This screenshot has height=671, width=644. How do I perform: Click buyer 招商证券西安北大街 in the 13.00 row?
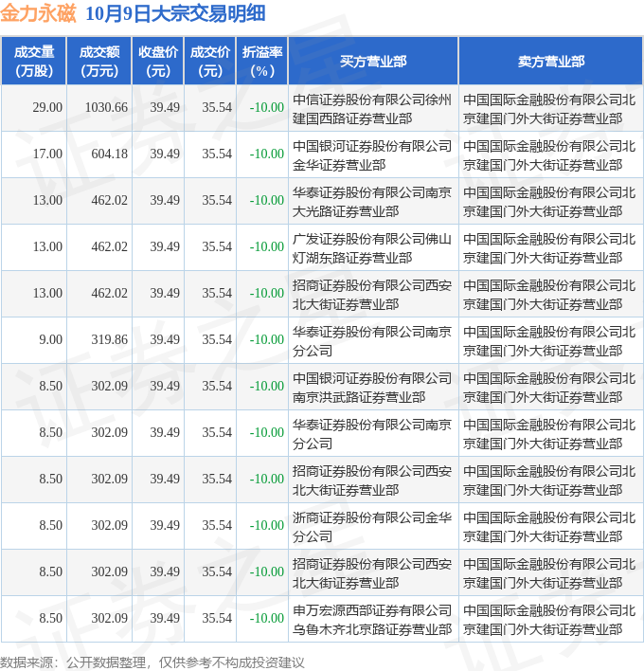(372, 295)
